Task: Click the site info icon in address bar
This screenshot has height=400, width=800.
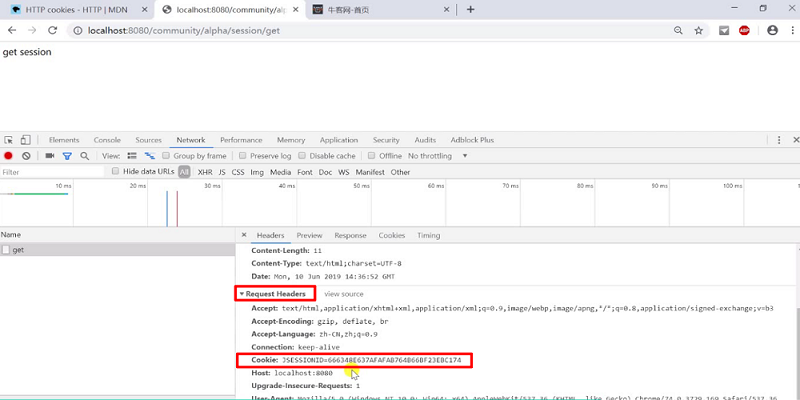Action: pos(78,31)
